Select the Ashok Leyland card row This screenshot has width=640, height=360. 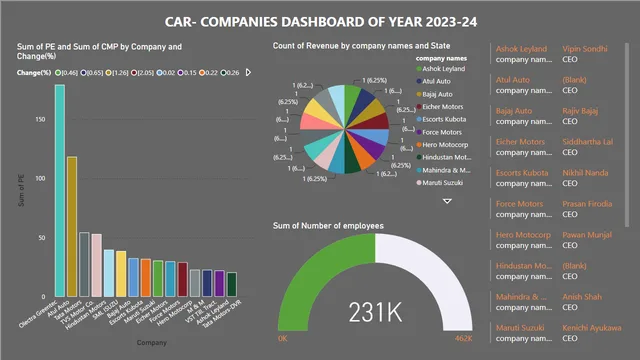tap(555, 54)
